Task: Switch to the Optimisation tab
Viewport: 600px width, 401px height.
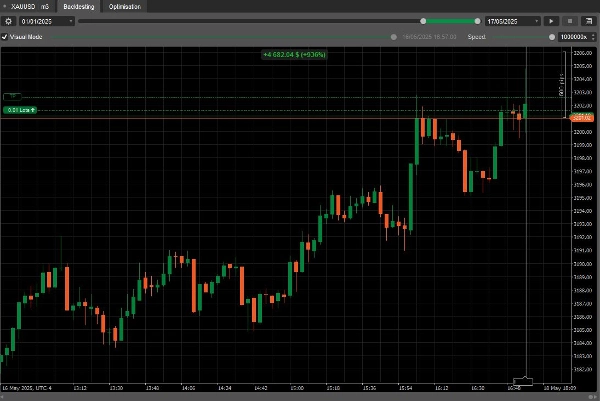Action: tap(125, 6)
